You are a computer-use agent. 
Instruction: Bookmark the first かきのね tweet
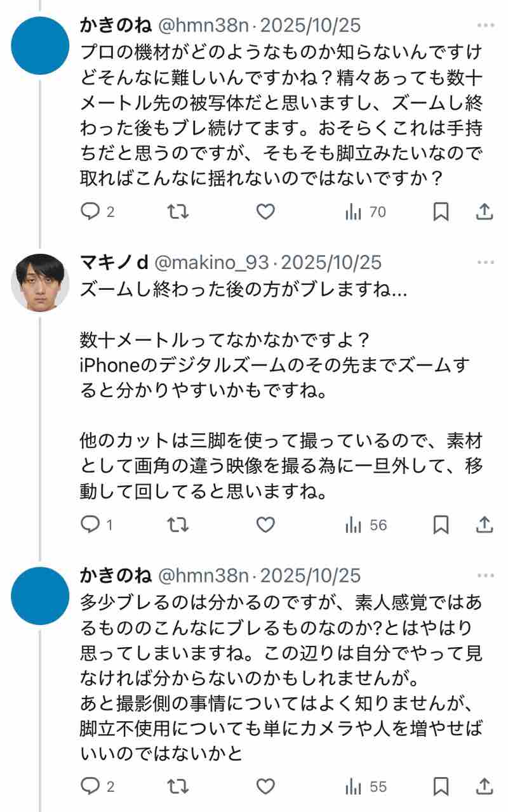(x=441, y=212)
